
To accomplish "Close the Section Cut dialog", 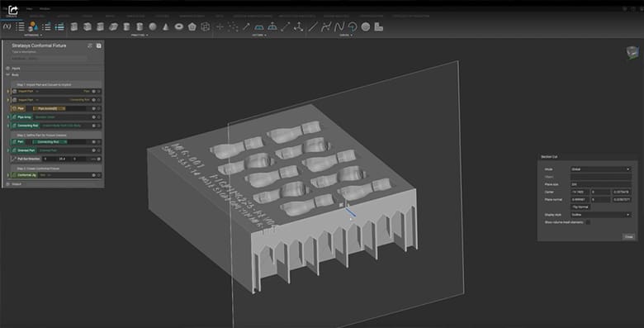I will point(629,236).
